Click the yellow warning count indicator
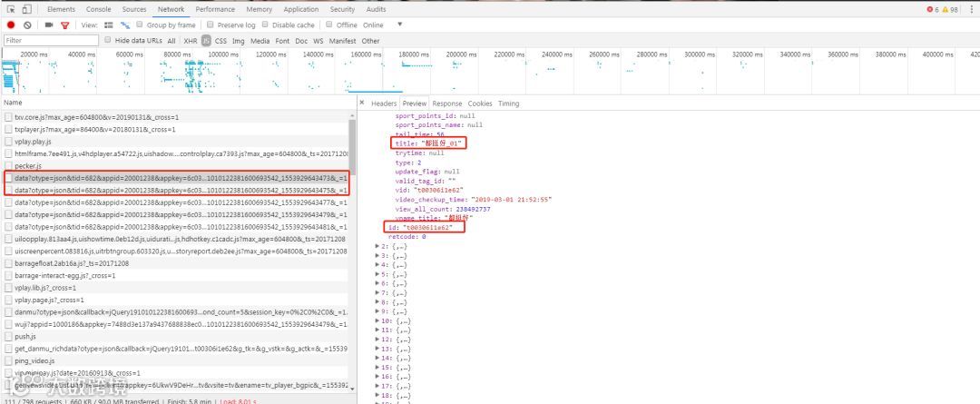Screen dimensions: 980x404 coord(950,9)
